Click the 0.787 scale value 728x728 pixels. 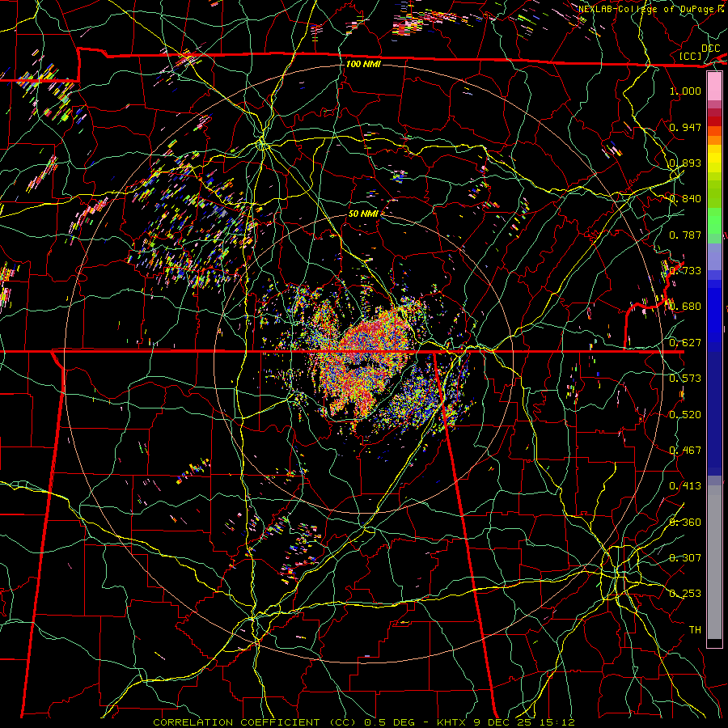(x=685, y=235)
